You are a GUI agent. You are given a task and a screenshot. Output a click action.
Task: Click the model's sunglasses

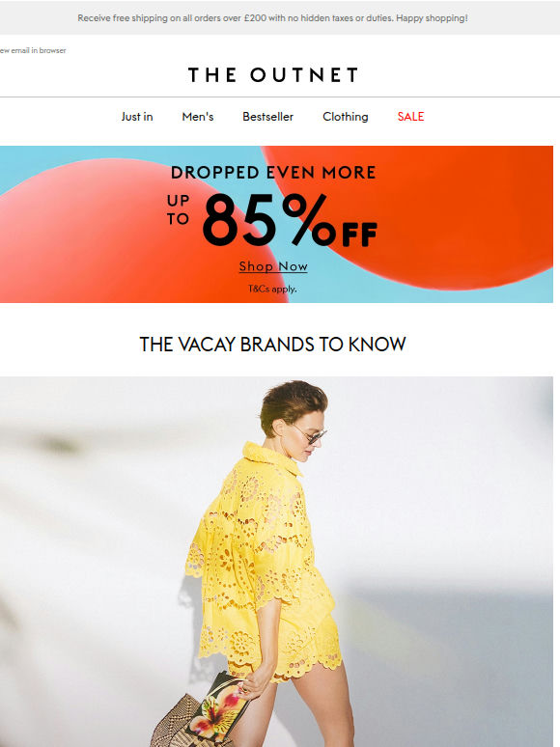coord(312,435)
